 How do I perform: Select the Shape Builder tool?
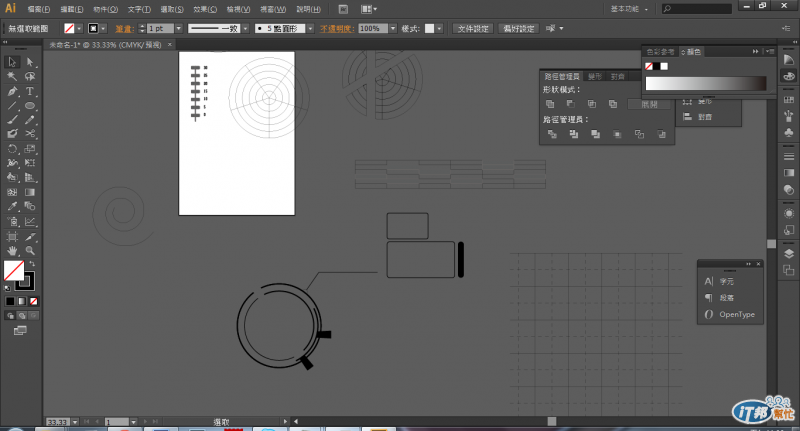click(x=12, y=178)
